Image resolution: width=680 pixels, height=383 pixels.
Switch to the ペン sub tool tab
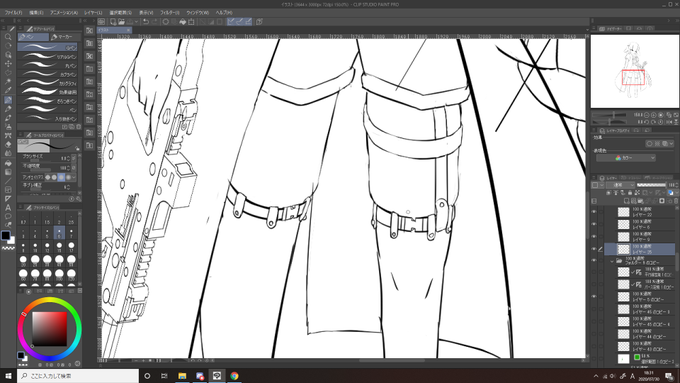pyautogui.click(x=33, y=37)
